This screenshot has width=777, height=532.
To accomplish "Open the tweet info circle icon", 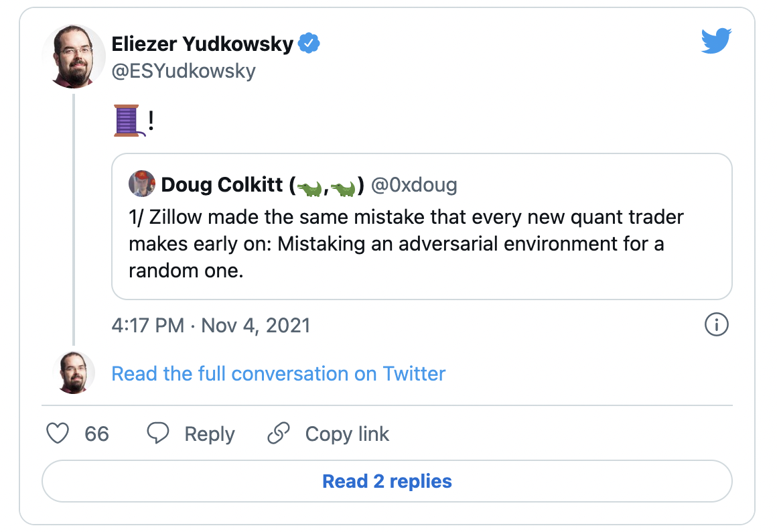I will pos(717,326).
